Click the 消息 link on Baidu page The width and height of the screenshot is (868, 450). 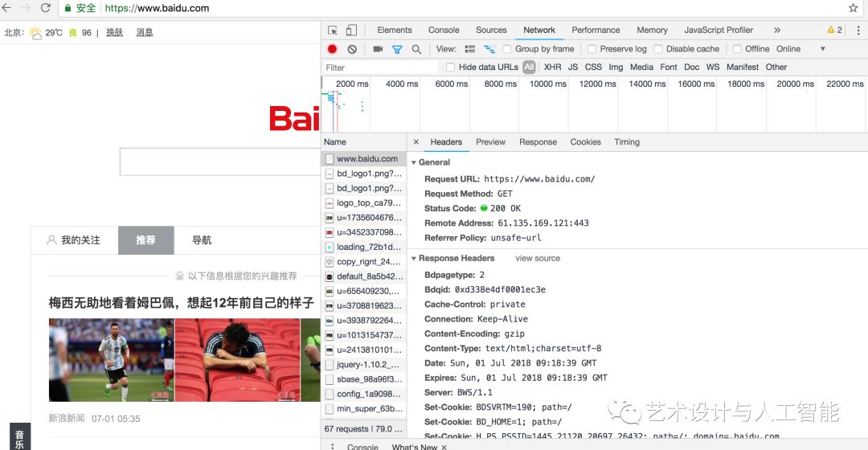pos(145,33)
